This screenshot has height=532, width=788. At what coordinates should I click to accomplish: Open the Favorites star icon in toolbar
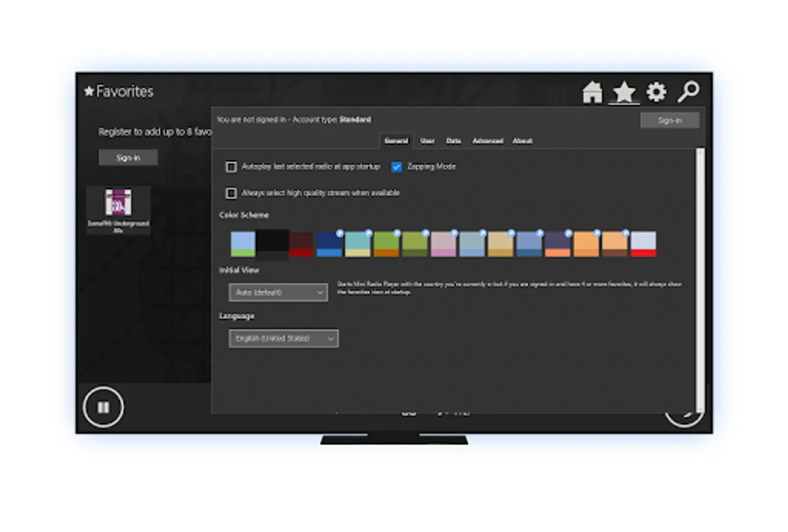[624, 93]
